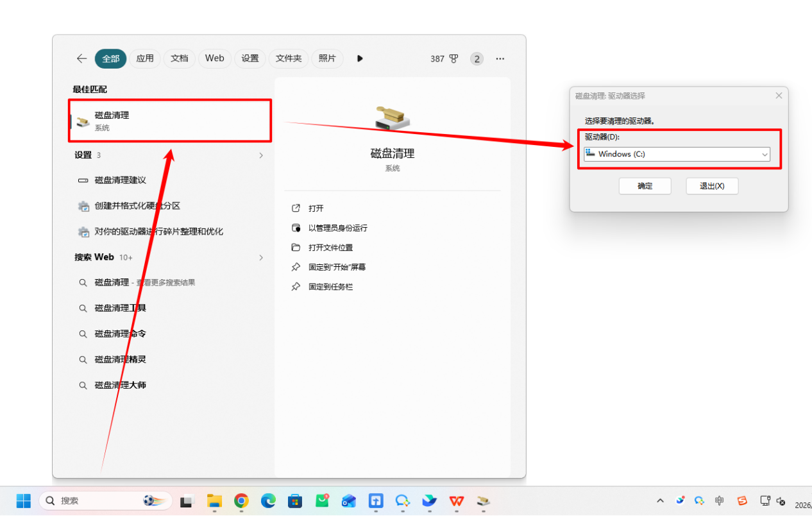The height and width of the screenshot is (519, 812).
Task: Open the Windows Start button
Action: pyautogui.click(x=24, y=501)
